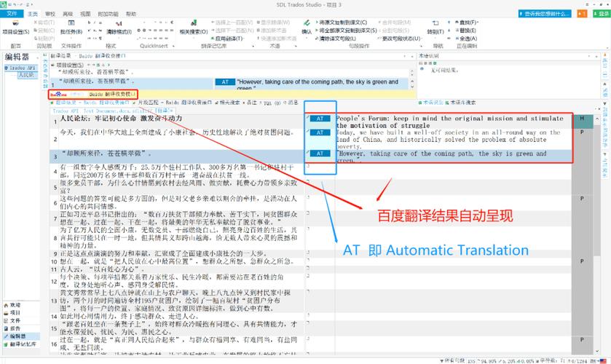Click the 告诉我您想做什么 search box
This screenshot has width=611, height=364.
[545, 14]
